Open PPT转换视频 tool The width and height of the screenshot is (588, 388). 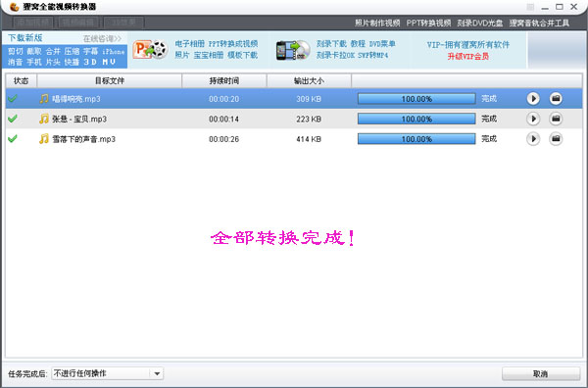pyautogui.click(x=428, y=23)
